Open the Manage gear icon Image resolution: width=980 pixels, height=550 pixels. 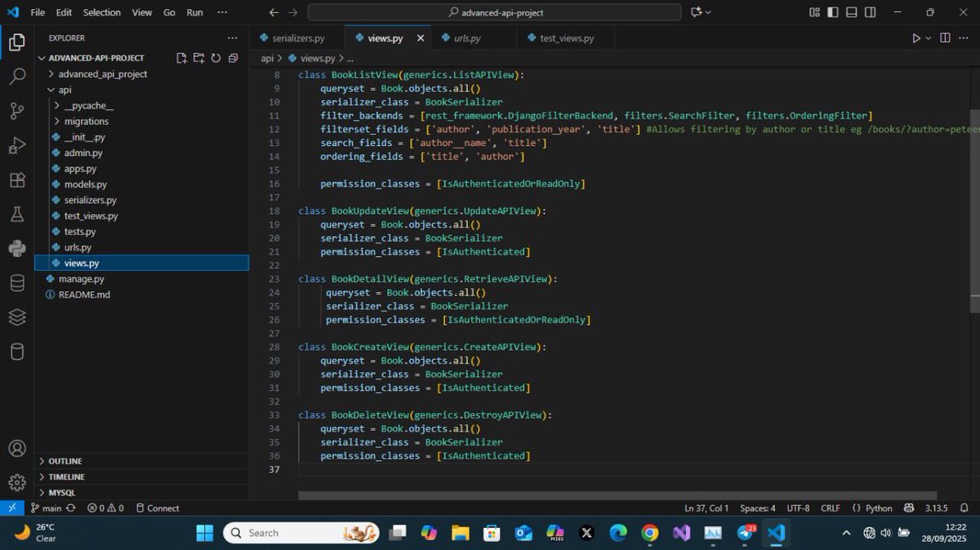pos(16,482)
